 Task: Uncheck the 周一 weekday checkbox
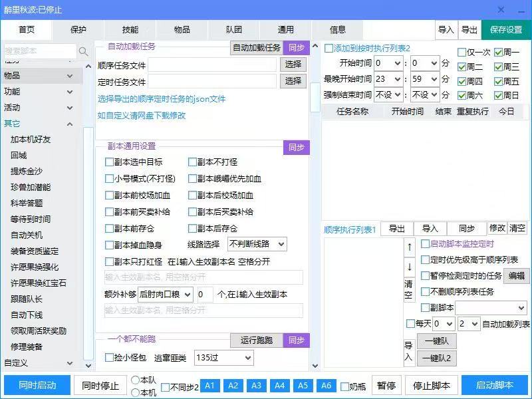tap(498, 53)
